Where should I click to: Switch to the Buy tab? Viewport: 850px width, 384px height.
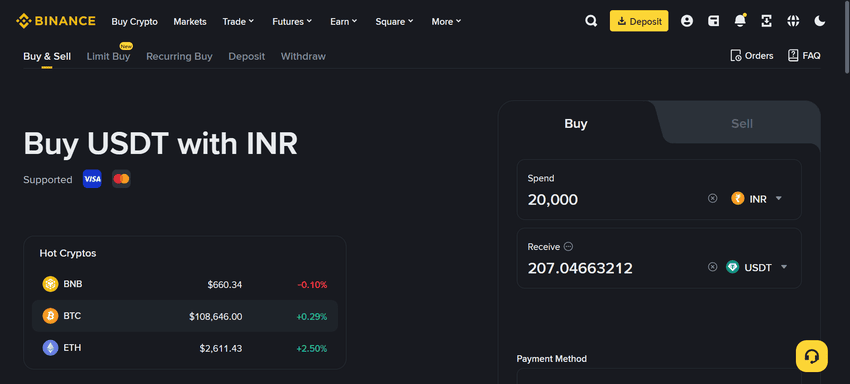[576, 123]
